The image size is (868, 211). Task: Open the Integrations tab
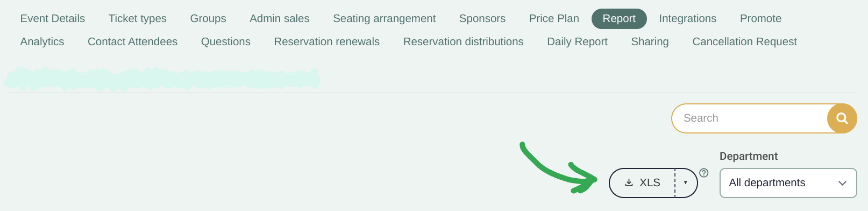pyautogui.click(x=688, y=19)
